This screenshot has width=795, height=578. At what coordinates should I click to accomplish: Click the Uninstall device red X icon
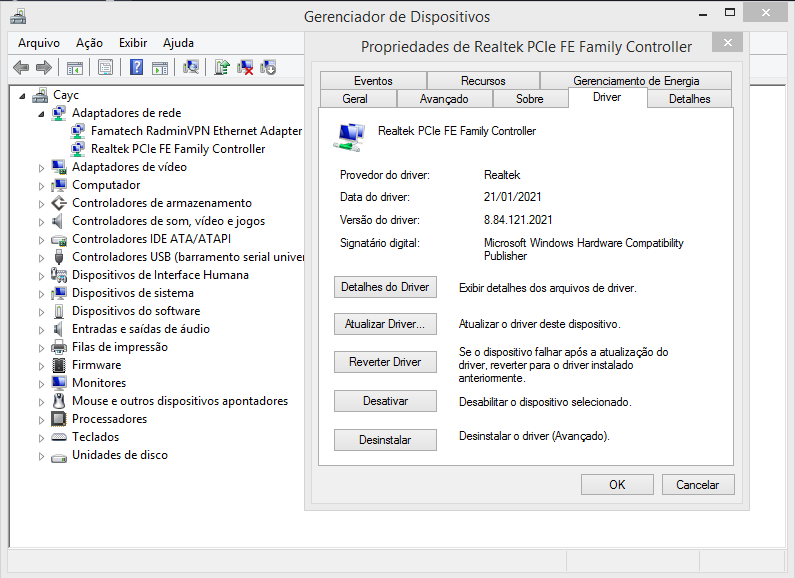point(245,67)
